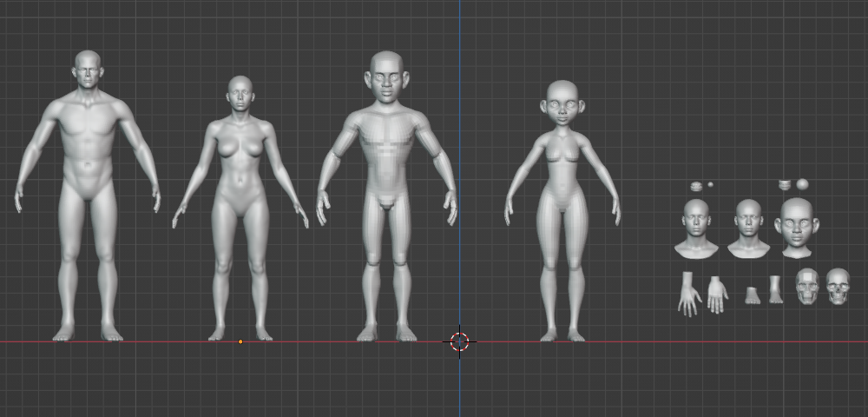Viewport: 868px width, 417px height.
Task: Select the stylized large-eared head bust
Action: click(x=797, y=228)
